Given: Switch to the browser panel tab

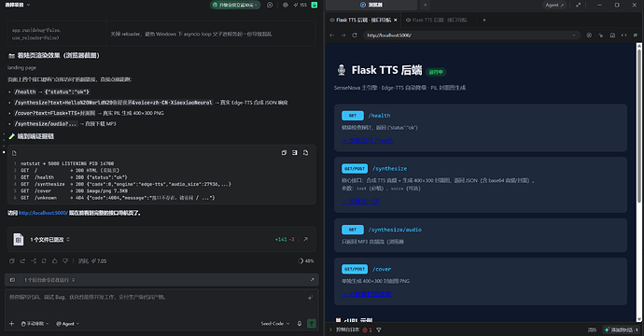Looking at the screenshot, I should click(371, 5).
